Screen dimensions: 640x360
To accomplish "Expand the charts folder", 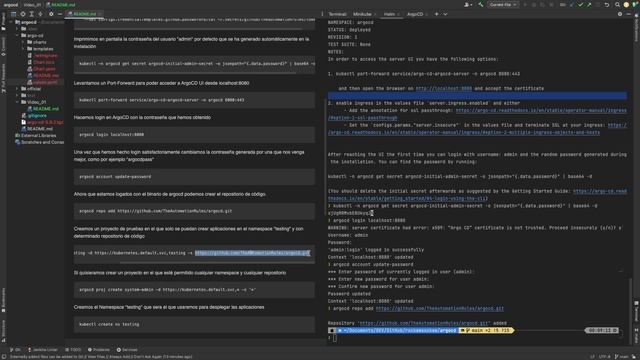I will 23,42.
